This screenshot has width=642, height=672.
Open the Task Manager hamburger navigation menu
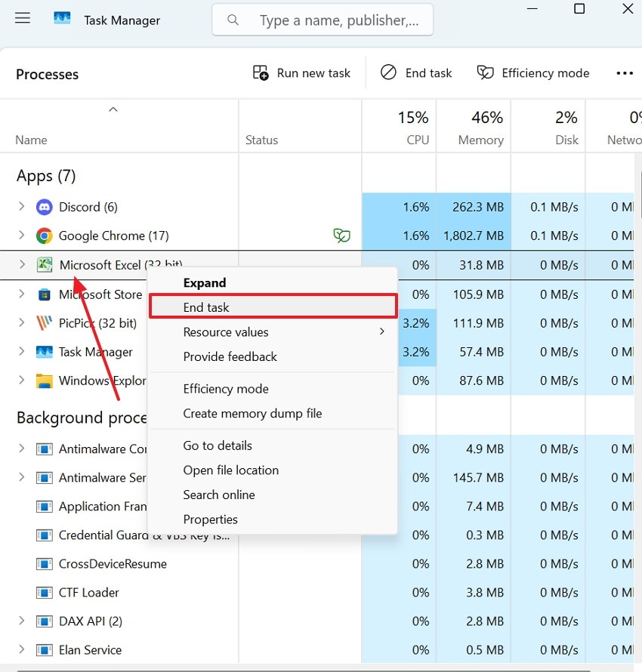click(x=22, y=18)
